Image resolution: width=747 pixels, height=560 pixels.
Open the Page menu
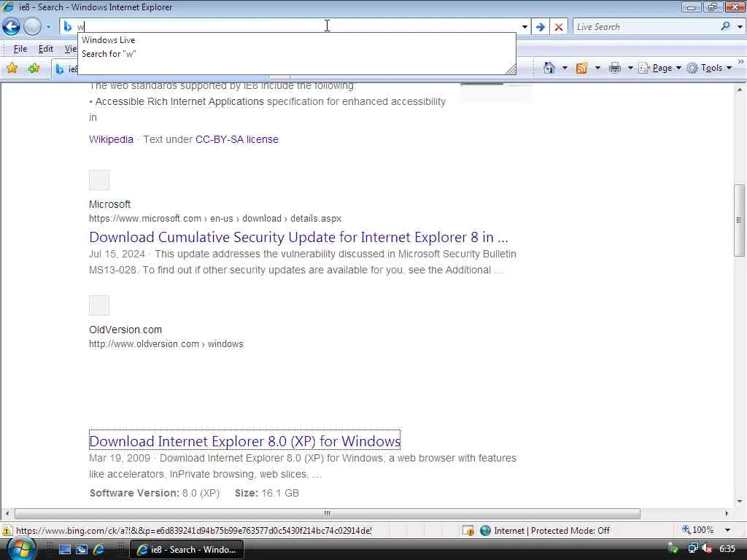(x=659, y=68)
